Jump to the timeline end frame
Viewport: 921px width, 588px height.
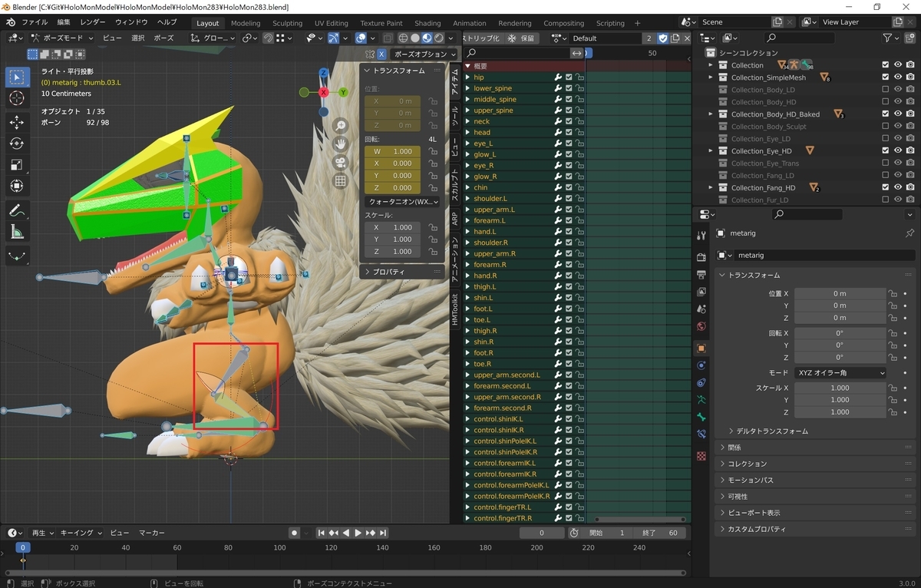click(x=383, y=533)
